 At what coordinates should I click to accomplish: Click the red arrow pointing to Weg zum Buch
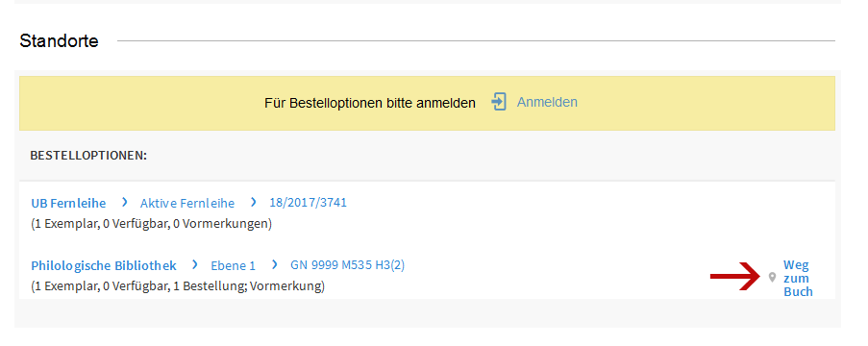[x=737, y=277]
